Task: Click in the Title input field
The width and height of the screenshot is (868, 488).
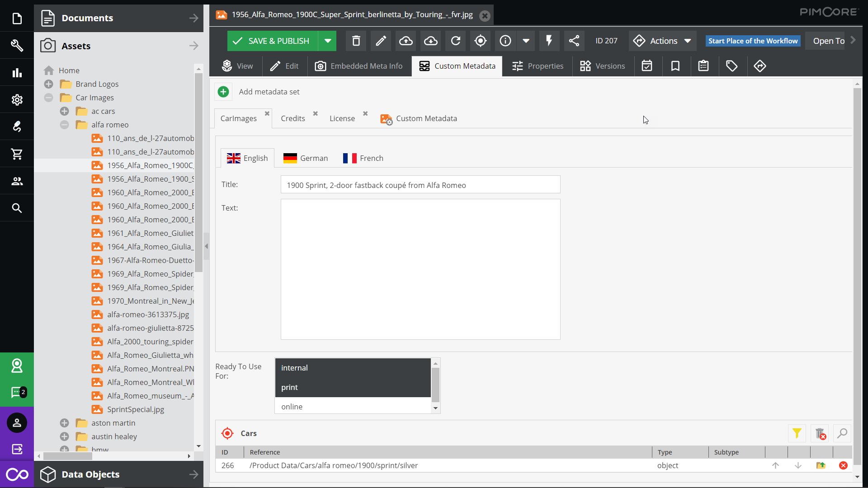Action: pyautogui.click(x=420, y=185)
